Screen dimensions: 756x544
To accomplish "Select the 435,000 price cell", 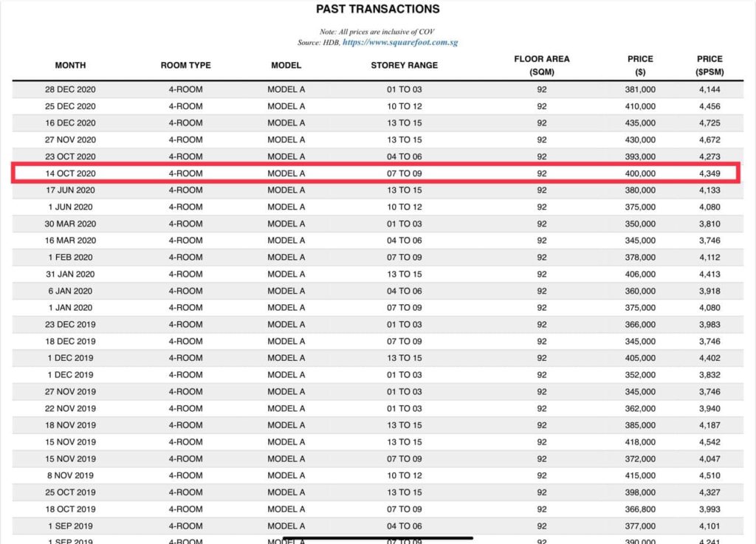I will click(x=639, y=123).
